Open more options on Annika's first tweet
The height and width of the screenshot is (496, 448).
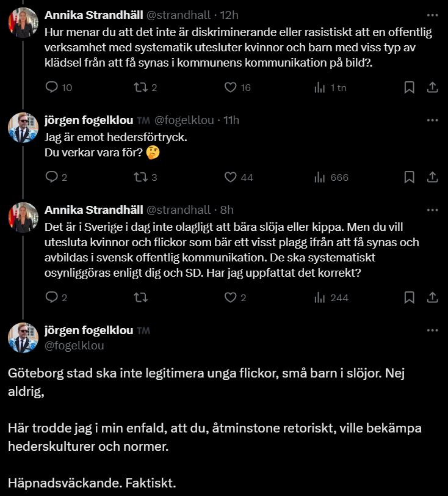[432, 15]
